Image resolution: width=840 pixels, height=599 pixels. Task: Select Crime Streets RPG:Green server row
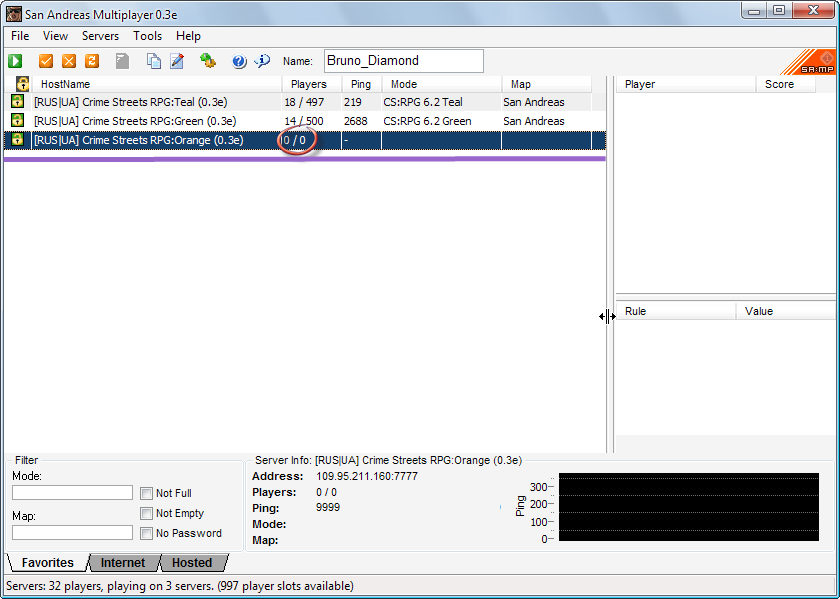tap(305, 121)
